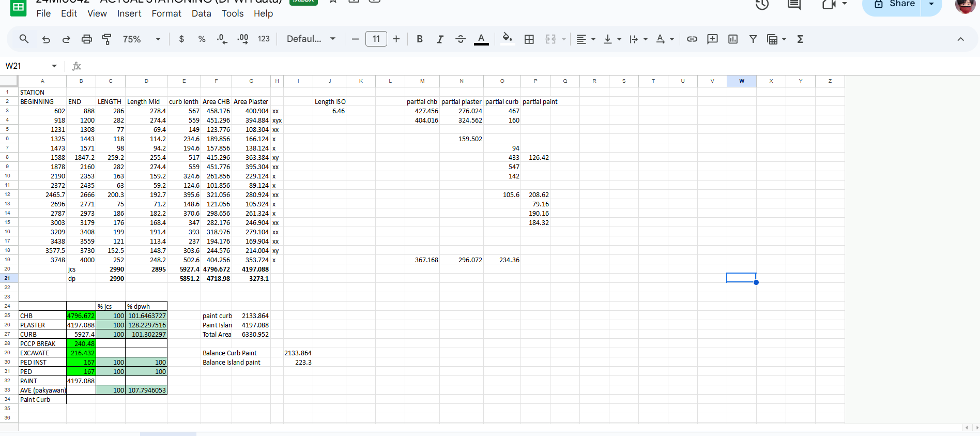Insert a chart
The width and height of the screenshot is (980, 436).
click(x=733, y=39)
